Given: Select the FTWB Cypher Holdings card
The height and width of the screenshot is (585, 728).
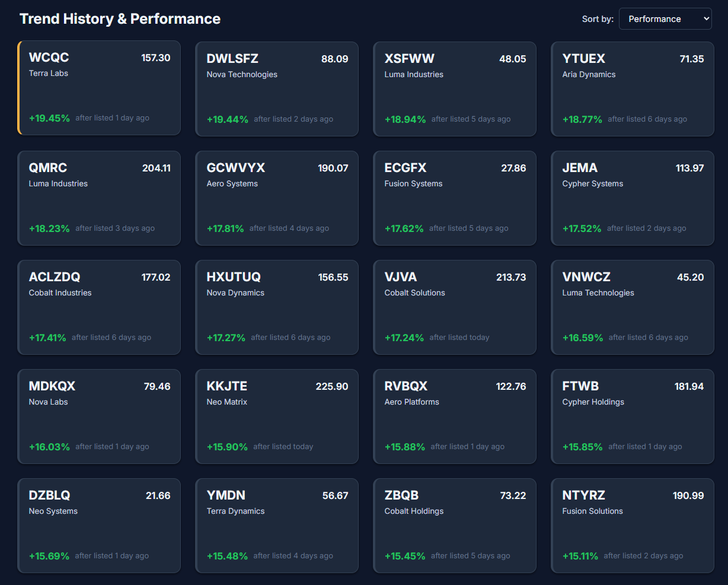Looking at the screenshot, I should pyautogui.click(x=633, y=417).
